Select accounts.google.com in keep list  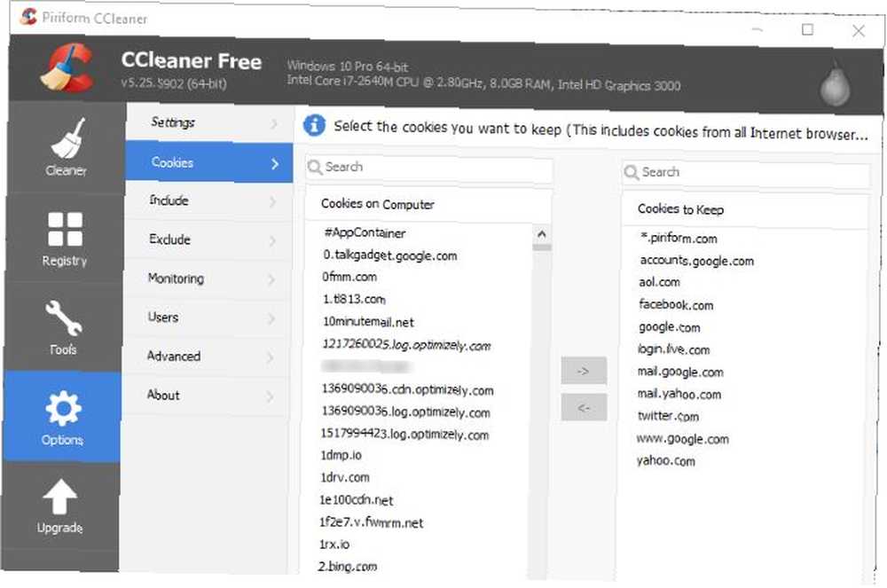pos(697,261)
